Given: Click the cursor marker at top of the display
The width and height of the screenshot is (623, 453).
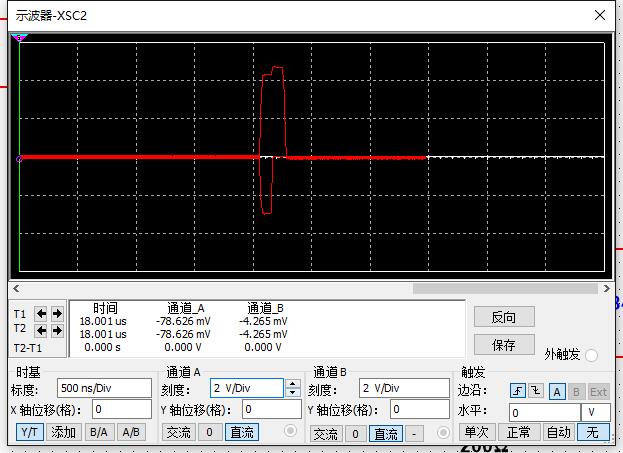Looking at the screenshot, I should pos(19,38).
